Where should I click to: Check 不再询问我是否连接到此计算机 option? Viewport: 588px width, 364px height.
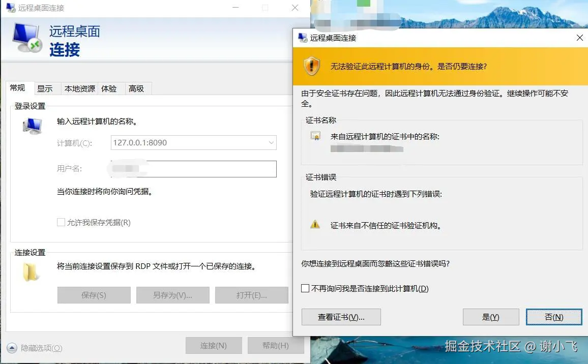pos(305,288)
